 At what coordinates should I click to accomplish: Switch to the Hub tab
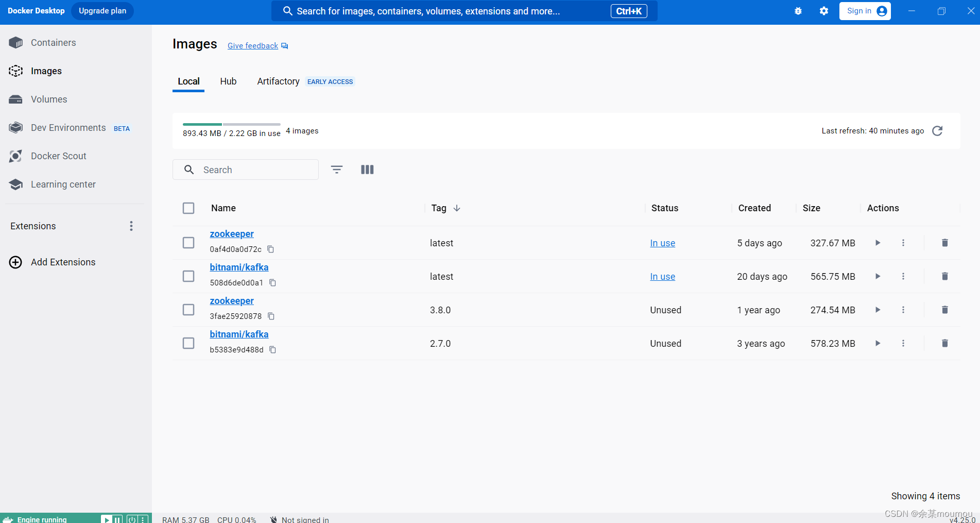(x=228, y=81)
